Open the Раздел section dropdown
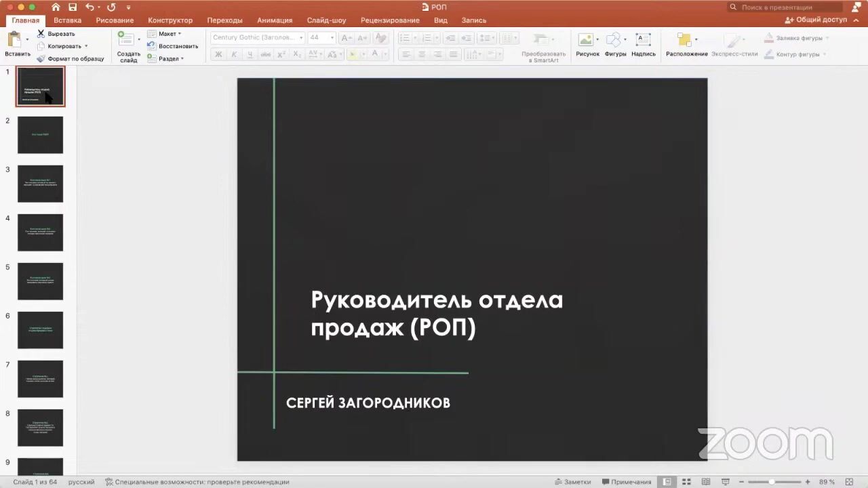This screenshot has height=488, width=868. coord(165,58)
